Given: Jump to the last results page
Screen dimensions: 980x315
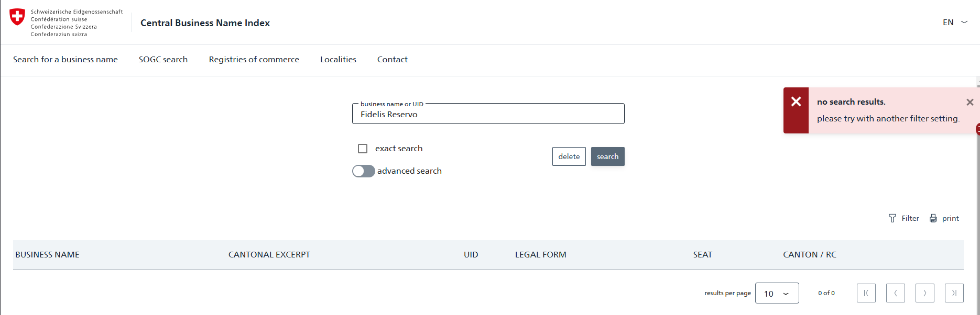Looking at the screenshot, I should tap(954, 293).
